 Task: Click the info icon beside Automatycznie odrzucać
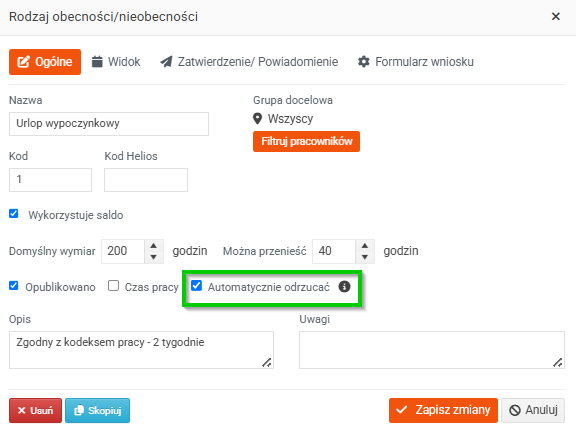click(344, 287)
